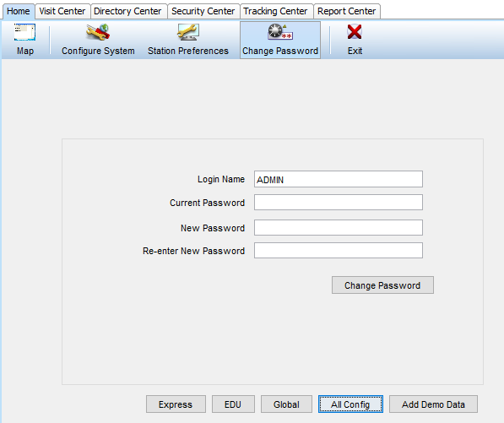Switch to the Home tab

[19, 11]
